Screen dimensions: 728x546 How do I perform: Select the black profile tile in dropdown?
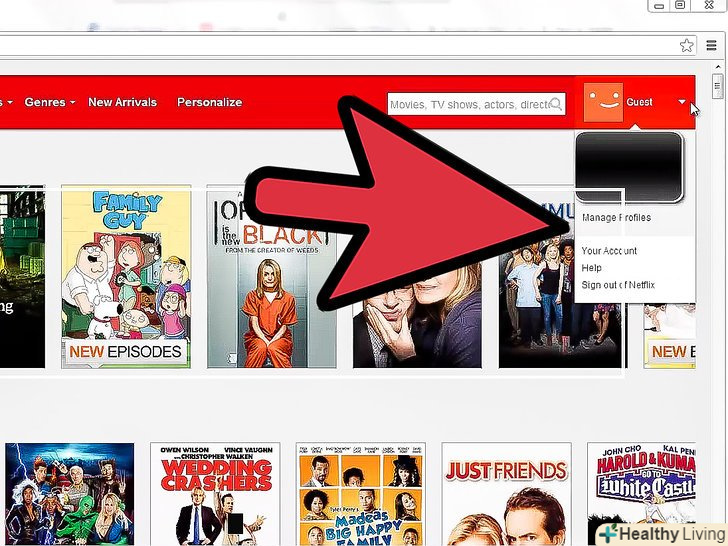click(x=630, y=167)
